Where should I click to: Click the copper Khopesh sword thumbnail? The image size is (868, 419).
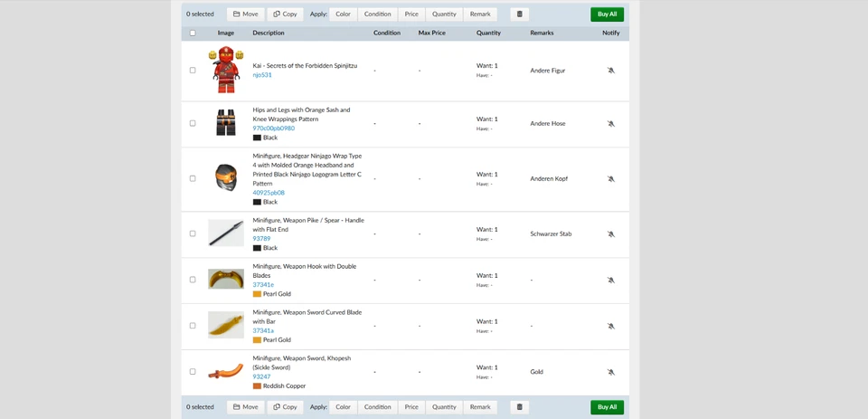click(x=226, y=371)
